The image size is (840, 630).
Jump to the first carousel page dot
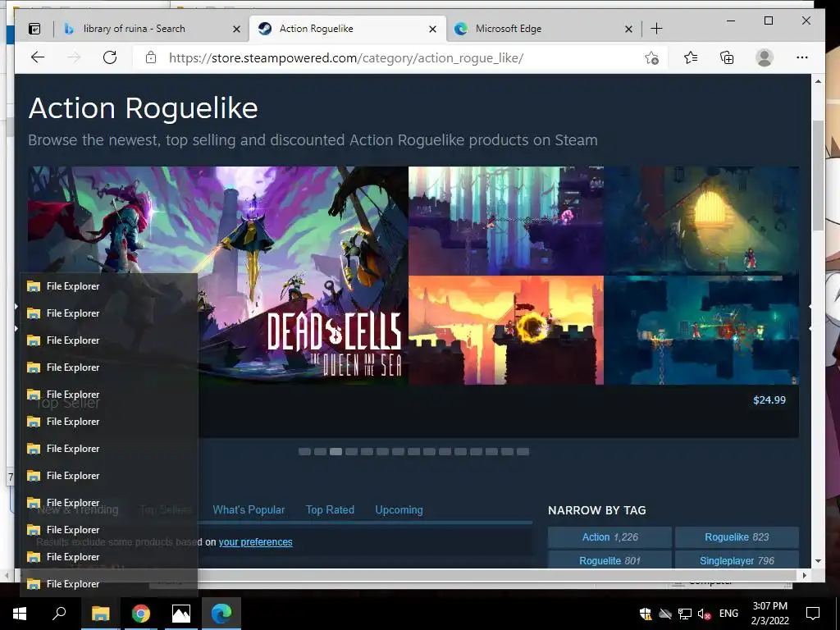click(304, 452)
